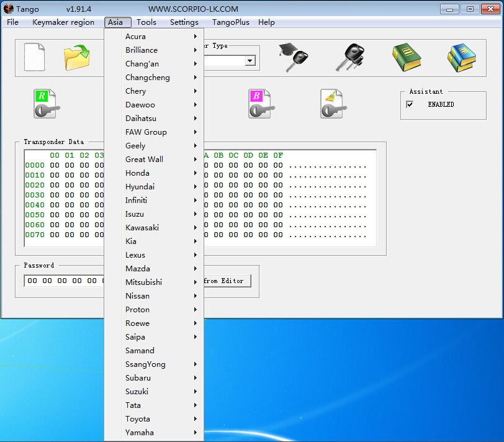Viewport: 504px width, 442px height.
Task: Click the Password hex input field
Action: (63, 281)
